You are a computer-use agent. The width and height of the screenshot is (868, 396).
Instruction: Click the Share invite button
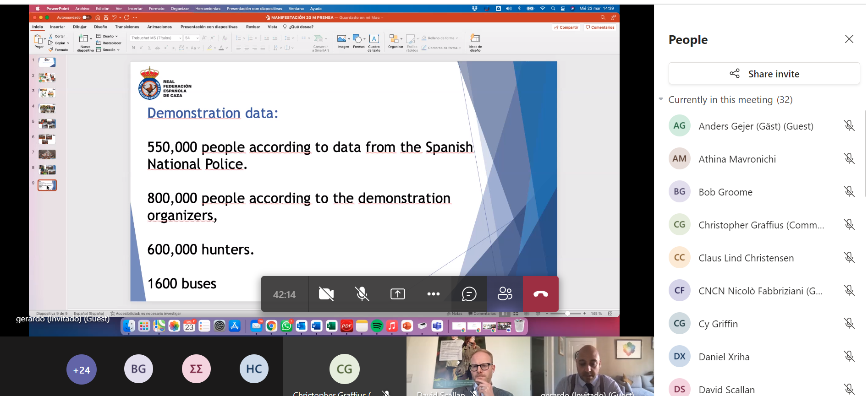coord(764,74)
